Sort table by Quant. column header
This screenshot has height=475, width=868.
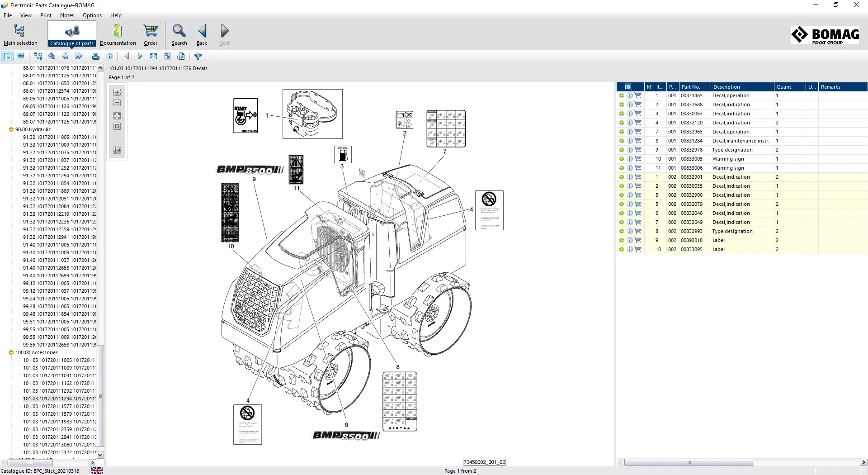790,87
